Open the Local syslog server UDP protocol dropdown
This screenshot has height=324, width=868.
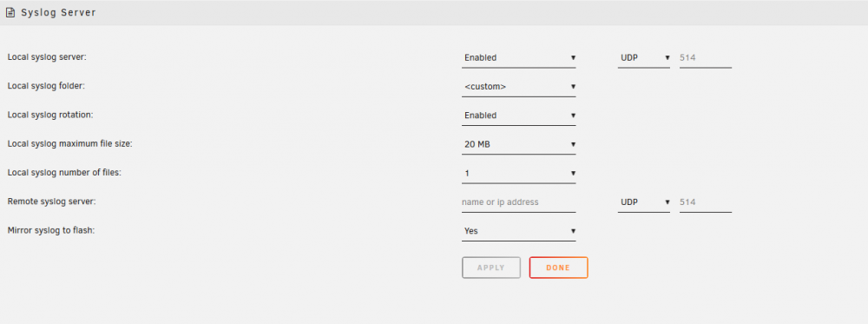tap(644, 57)
